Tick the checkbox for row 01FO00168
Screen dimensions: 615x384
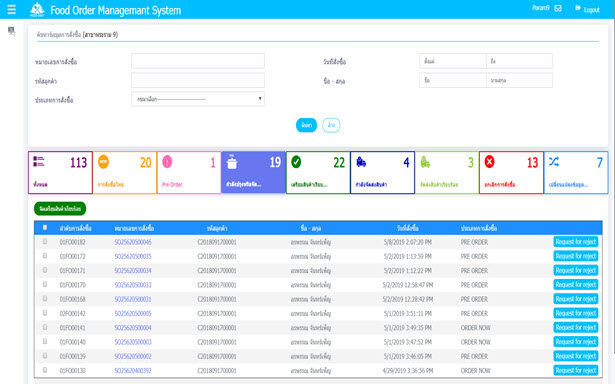tap(45, 298)
